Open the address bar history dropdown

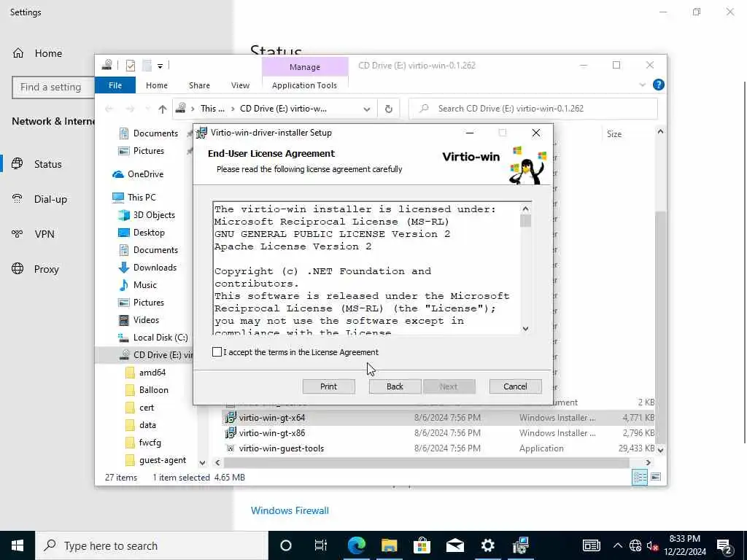point(367,109)
